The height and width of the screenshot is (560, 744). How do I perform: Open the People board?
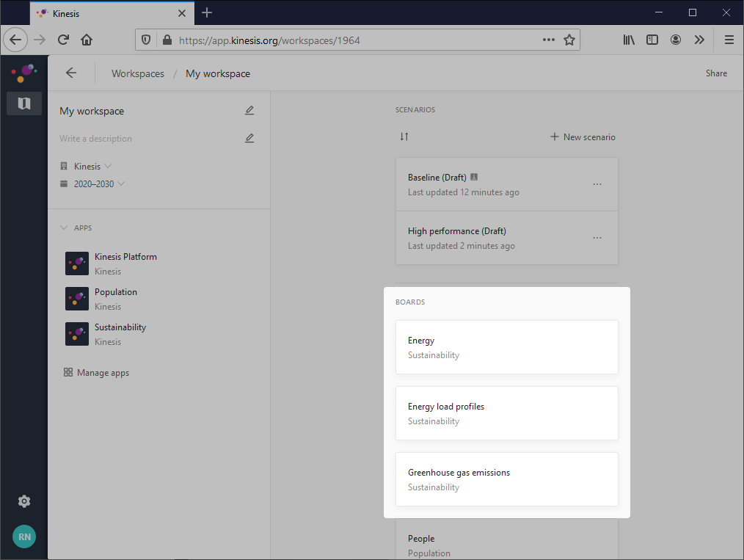507,540
